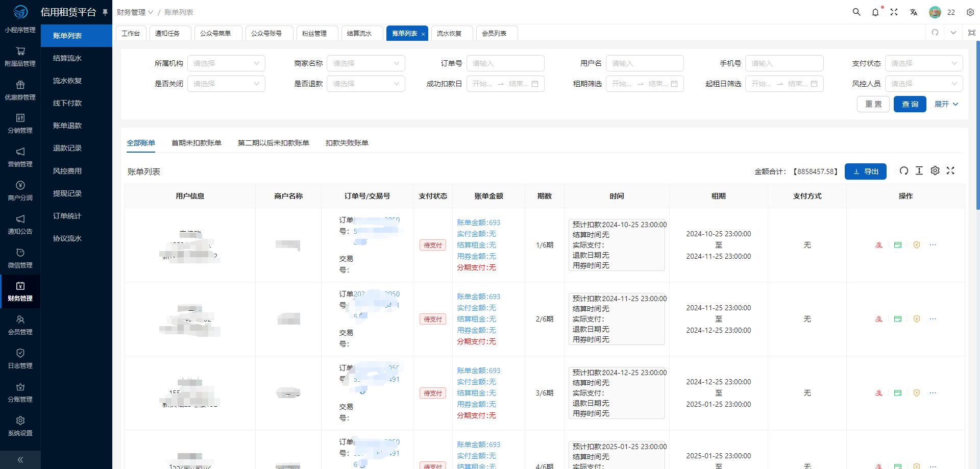Open 账单退款 in the submenu
The width and height of the screenshot is (980, 469).
pos(77,126)
